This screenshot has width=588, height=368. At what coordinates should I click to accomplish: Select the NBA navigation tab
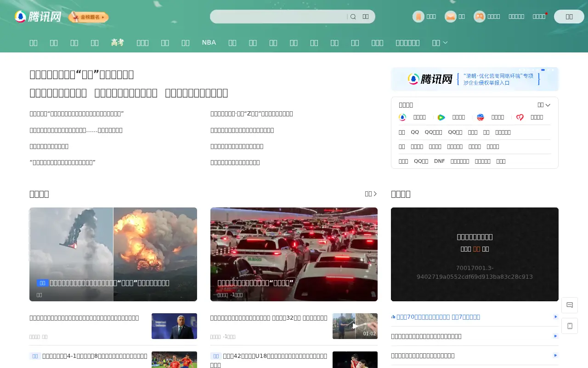click(x=209, y=42)
